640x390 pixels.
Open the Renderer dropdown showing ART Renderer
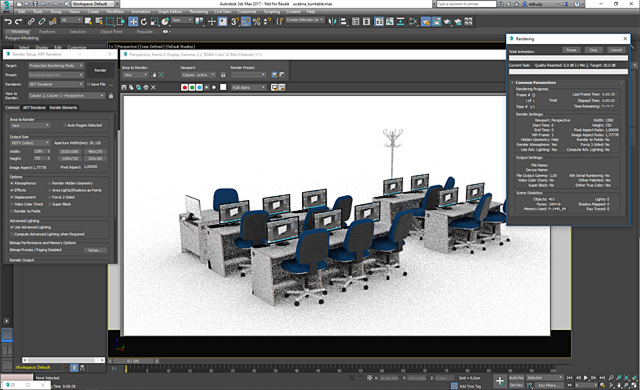pyautogui.click(x=56, y=84)
